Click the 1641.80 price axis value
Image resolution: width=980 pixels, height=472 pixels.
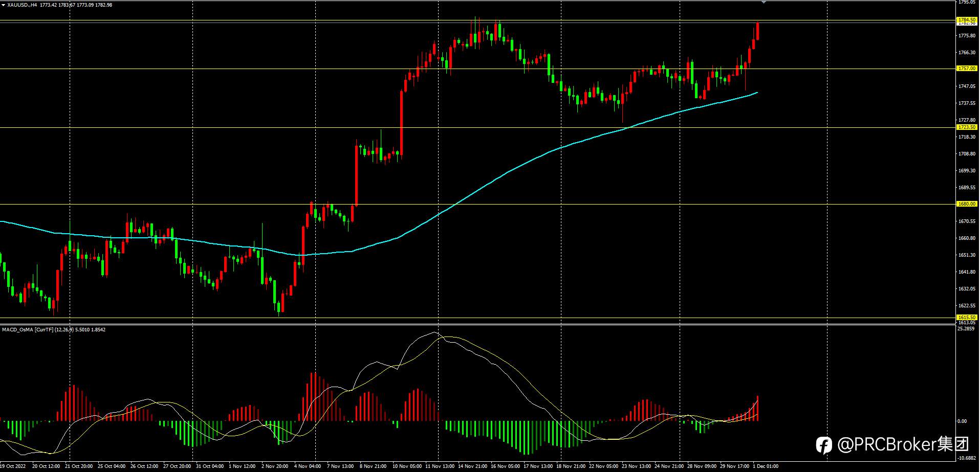pyautogui.click(x=967, y=272)
